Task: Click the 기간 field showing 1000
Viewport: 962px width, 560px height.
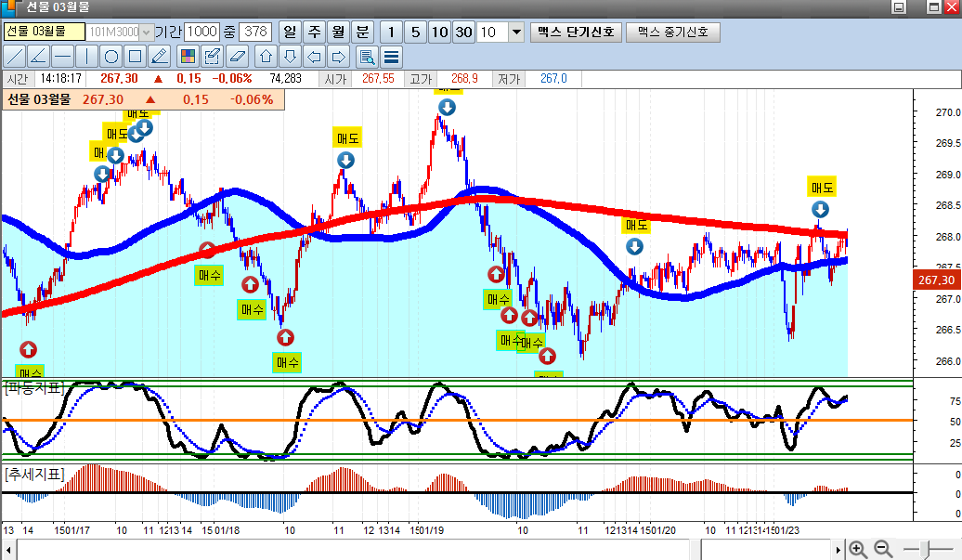Action: 201,32
